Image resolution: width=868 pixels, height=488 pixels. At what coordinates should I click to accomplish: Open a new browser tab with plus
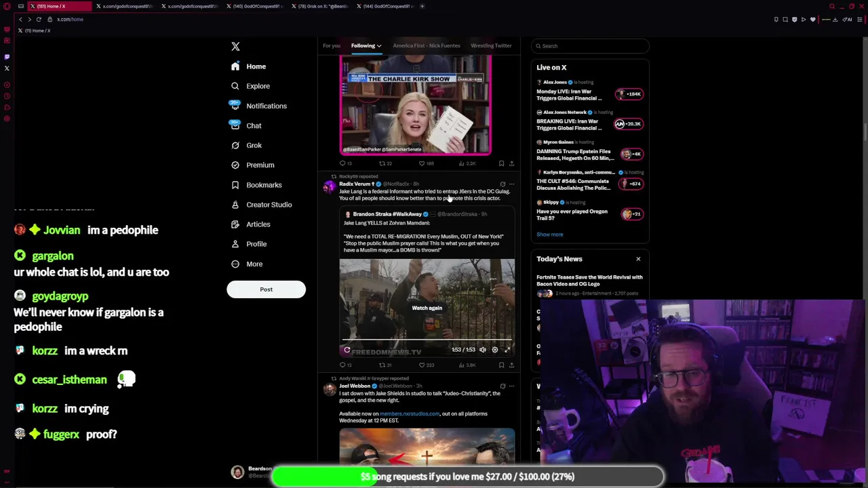tap(422, 6)
